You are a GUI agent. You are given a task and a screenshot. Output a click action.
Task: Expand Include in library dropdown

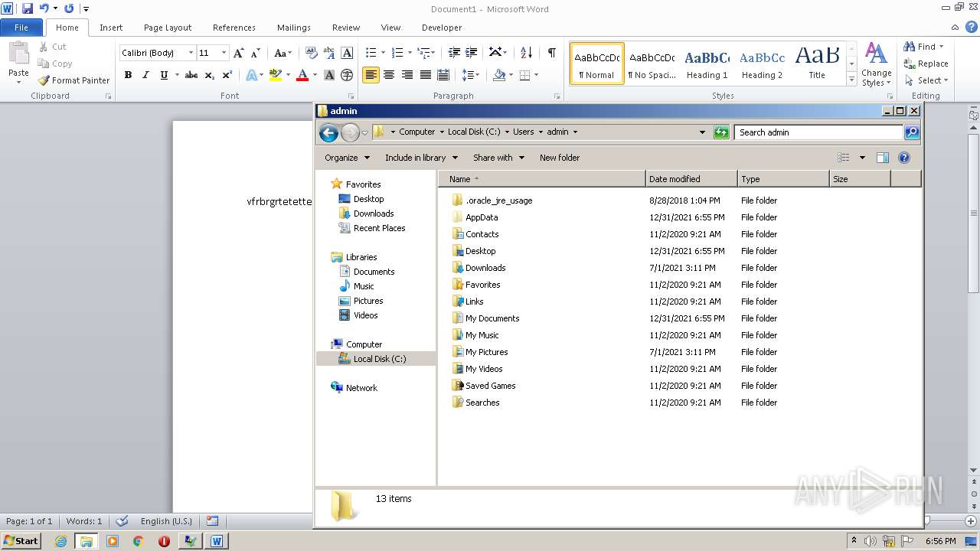pyautogui.click(x=421, y=158)
